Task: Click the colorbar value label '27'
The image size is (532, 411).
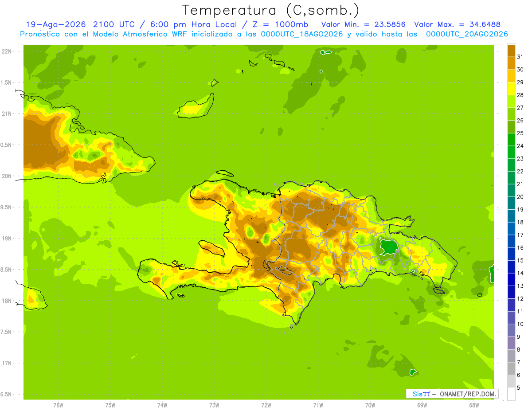Action: click(x=520, y=108)
